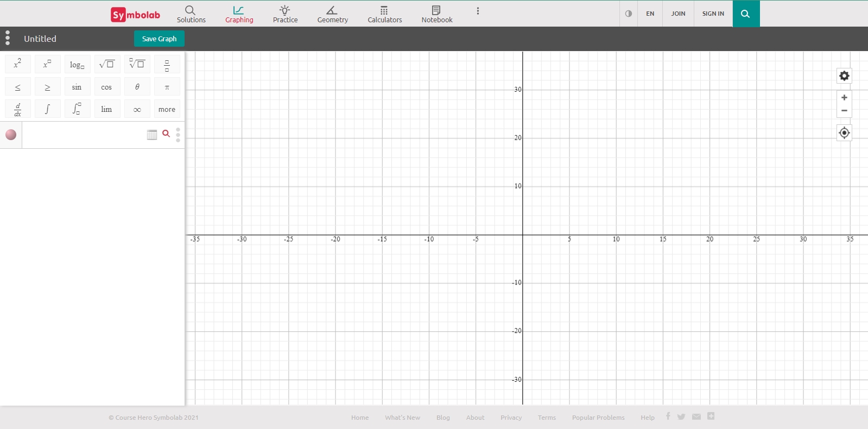Recenter the graph with target icon
The width and height of the screenshot is (868, 429).
coord(844,133)
